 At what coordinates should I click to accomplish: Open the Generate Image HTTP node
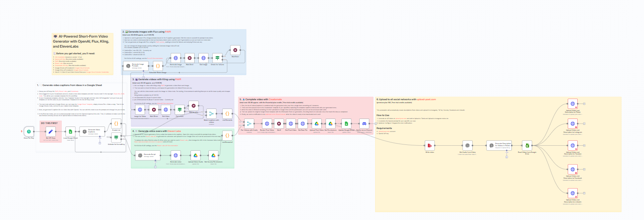coord(175,58)
